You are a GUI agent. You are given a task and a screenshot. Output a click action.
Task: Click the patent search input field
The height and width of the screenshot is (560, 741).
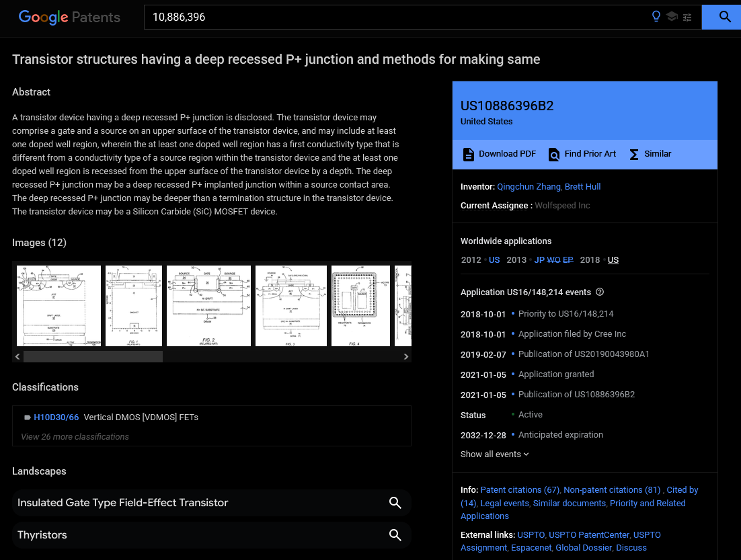397,17
